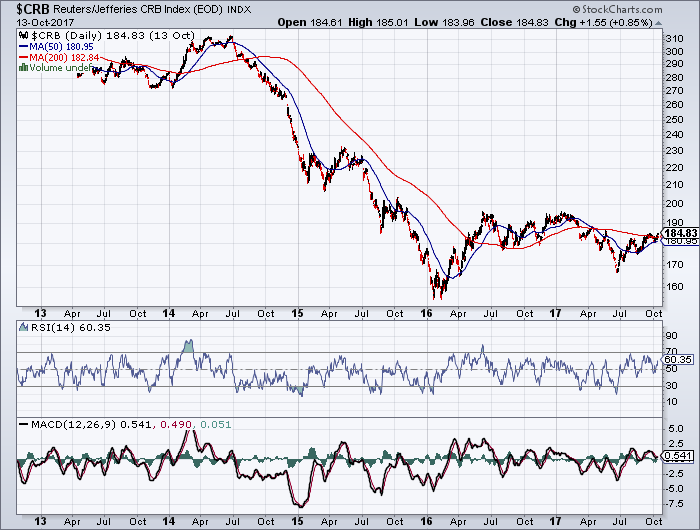Click the 0.541 MACD value tag
Screen dimensions: 700x530
tap(679, 456)
